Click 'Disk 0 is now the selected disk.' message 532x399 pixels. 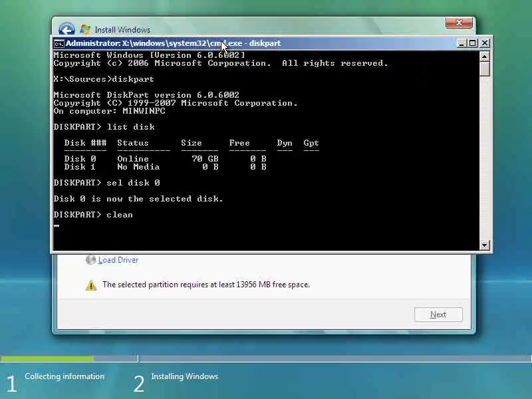pos(138,199)
